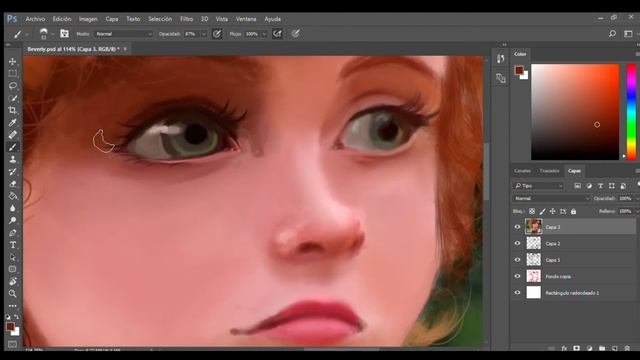Filter layers by type layer icon
640x360 pixels.
(x=600, y=186)
